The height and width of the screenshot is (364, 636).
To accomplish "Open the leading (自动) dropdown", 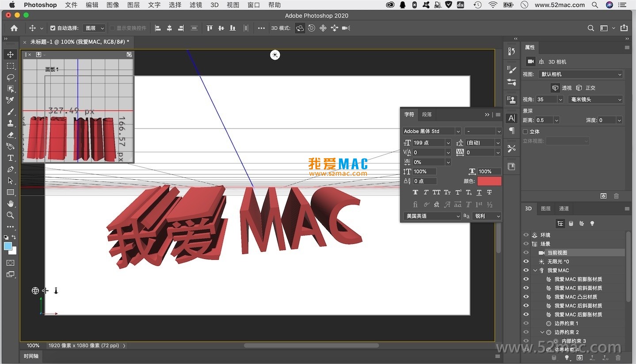I will pos(499,143).
